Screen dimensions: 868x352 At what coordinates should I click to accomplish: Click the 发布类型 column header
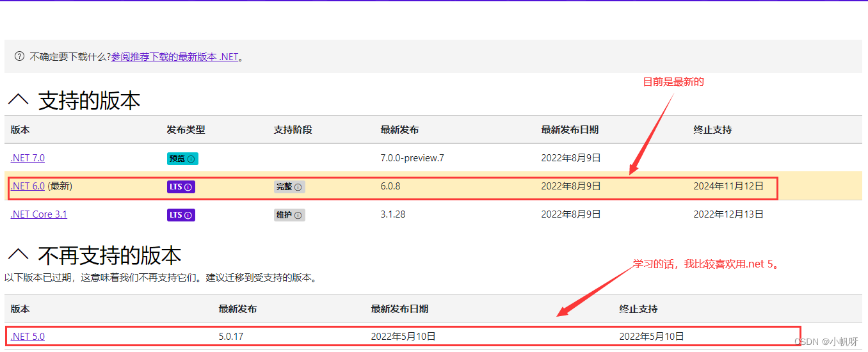186,130
